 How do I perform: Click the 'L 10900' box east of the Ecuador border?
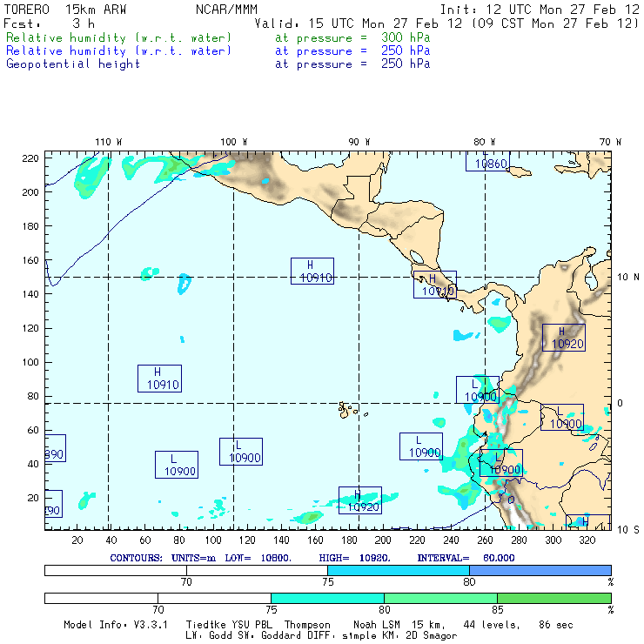[x=562, y=417]
